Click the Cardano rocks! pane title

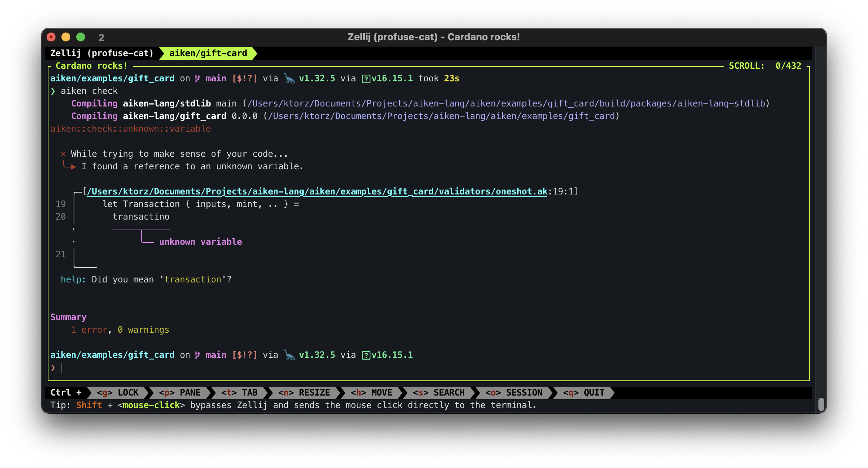(x=91, y=66)
